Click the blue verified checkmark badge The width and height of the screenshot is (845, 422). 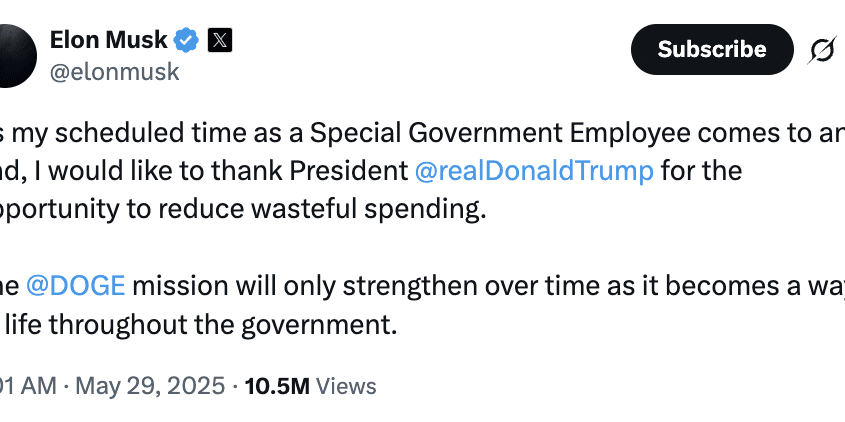186,41
